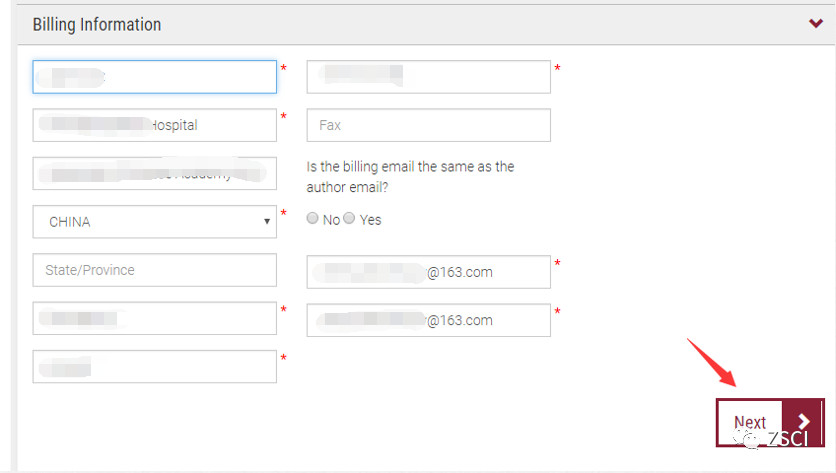Image resolution: width=836 pixels, height=473 pixels.
Task: Click the billing email question text
Action: pyautogui.click(x=410, y=175)
